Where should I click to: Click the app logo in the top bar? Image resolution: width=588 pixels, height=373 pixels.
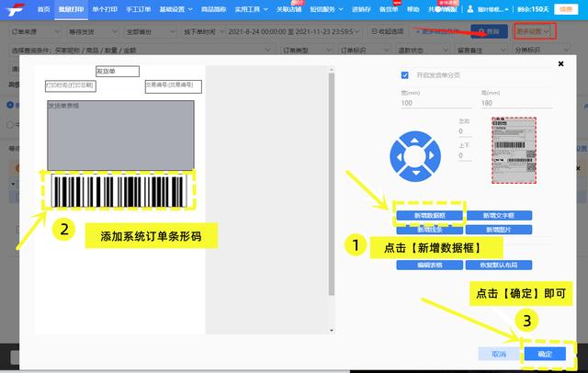point(15,9)
